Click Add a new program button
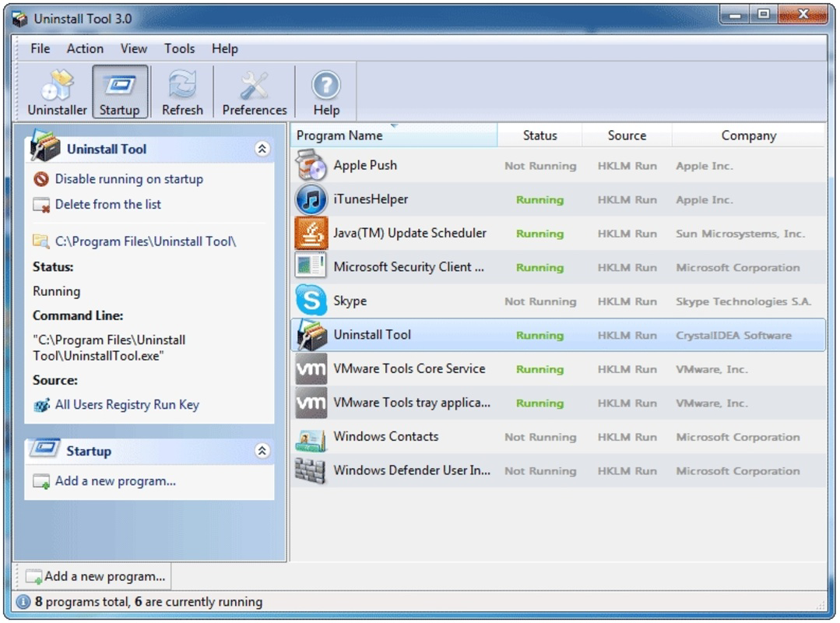Viewport: 840px width, 623px height. 93,575
